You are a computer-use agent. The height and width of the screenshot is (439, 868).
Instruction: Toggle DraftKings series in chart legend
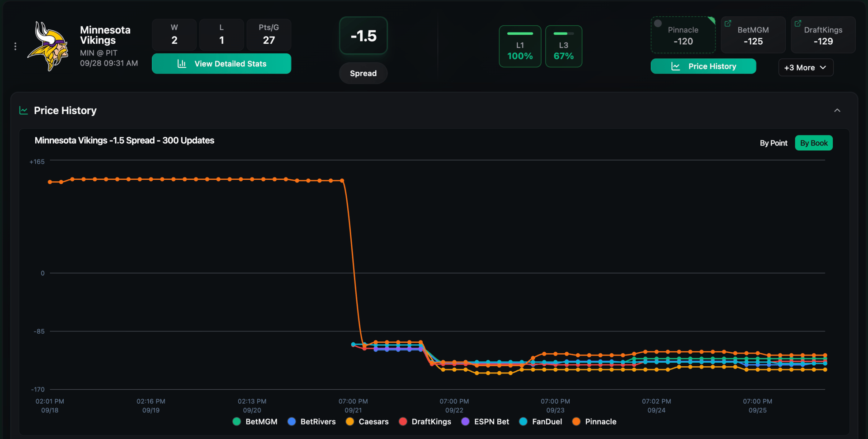coord(425,421)
